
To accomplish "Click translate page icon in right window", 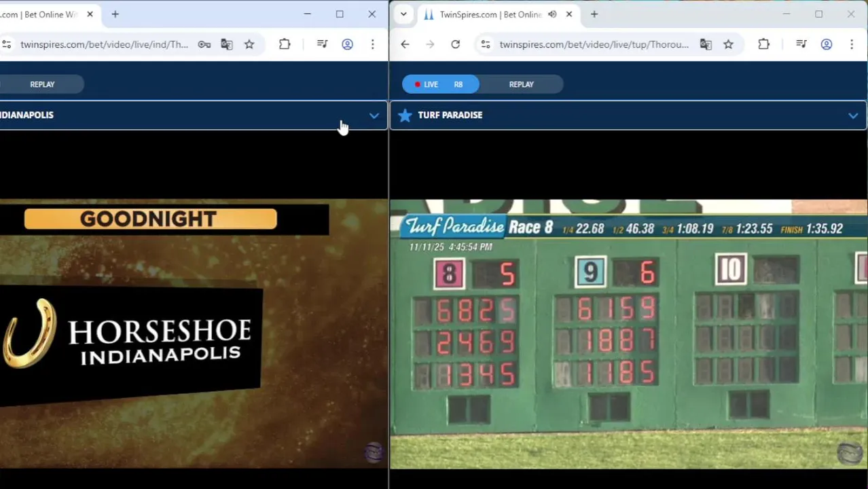I will (x=706, y=44).
